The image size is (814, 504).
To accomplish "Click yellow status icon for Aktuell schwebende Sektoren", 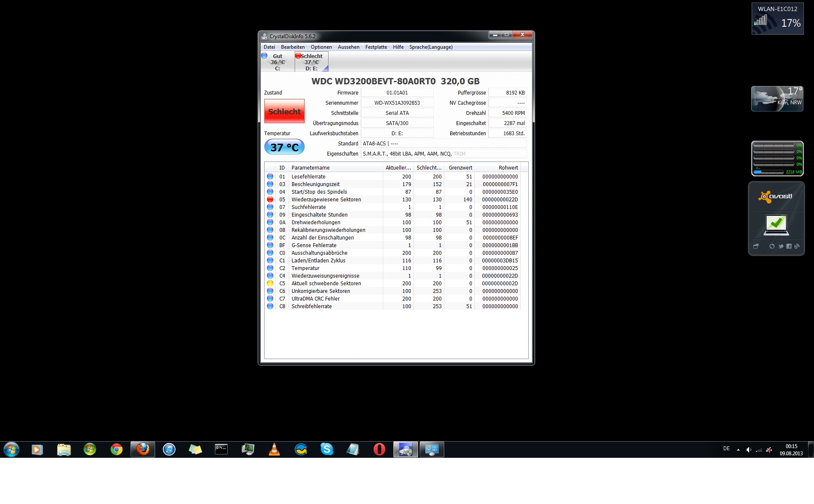I will pos(270,284).
